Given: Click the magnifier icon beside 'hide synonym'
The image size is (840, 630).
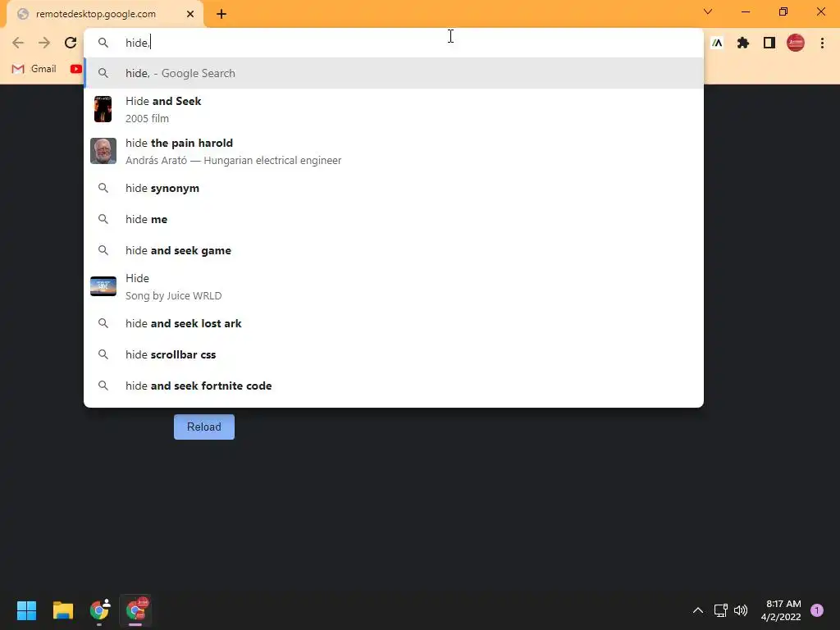Looking at the screenshot, I should (103, 188).
